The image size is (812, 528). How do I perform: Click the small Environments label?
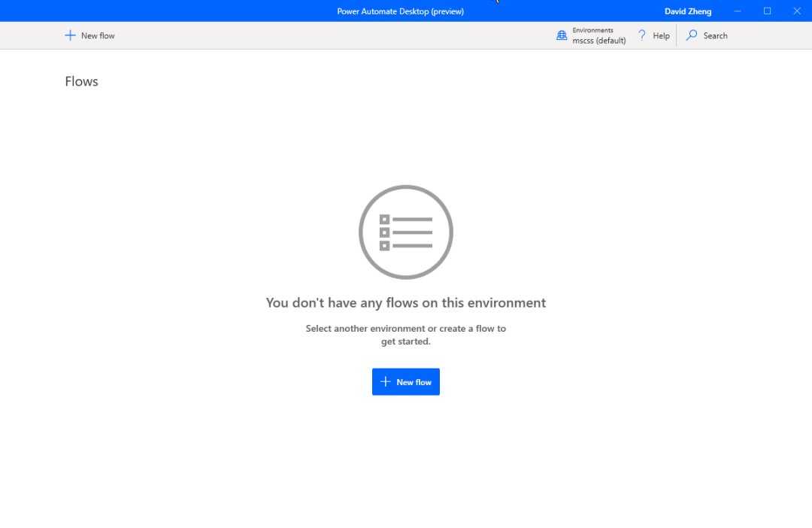pos(592,30)
